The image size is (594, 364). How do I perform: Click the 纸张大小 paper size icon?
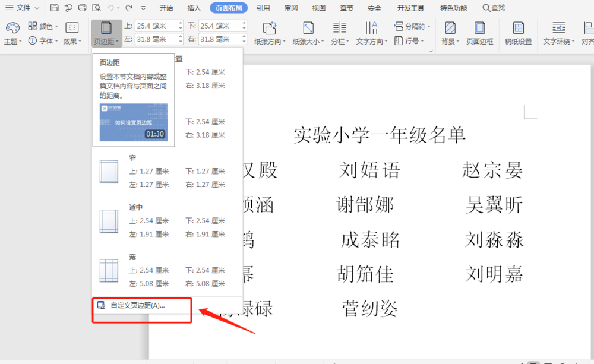(308, 29)
